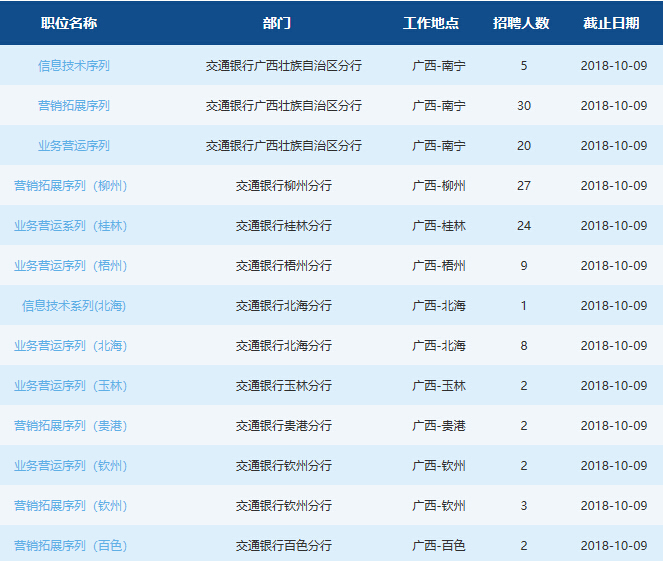The width and height of the screenshot is (663, 561).
Task: Select 交通银行贵港分行 department cell
Action: 284,425
